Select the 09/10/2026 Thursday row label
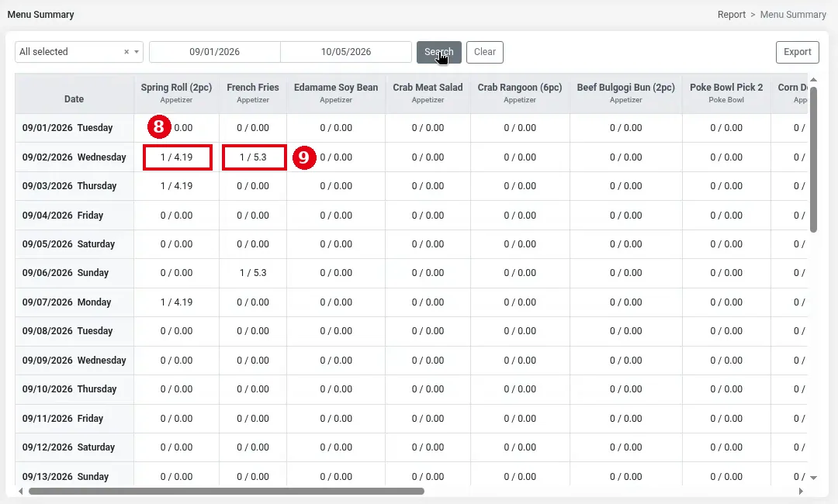 pyautogui.click(x=69, y=389)
